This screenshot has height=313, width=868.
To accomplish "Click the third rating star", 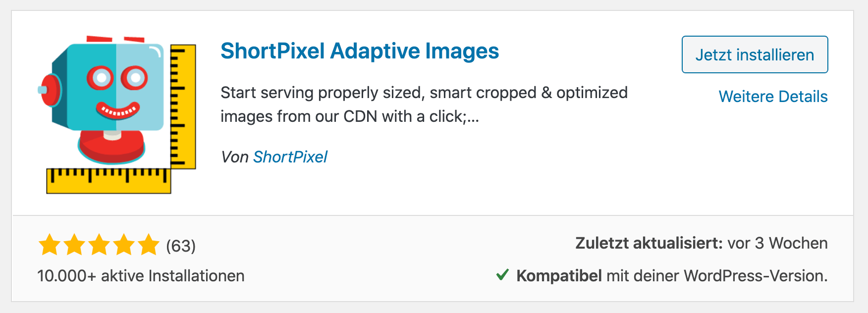I will tap(99, 245).
